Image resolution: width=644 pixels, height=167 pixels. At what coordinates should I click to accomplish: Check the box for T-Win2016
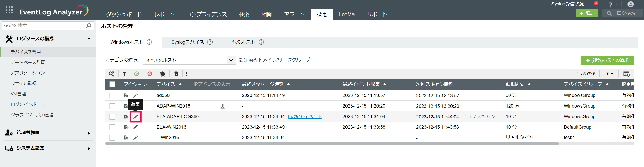tap(112, 138)
